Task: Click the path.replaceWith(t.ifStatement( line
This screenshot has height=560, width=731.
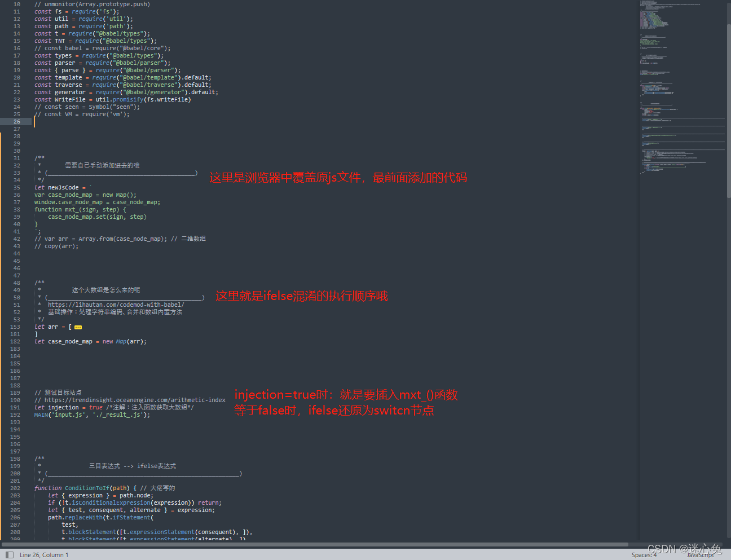Action: [100, 517]
